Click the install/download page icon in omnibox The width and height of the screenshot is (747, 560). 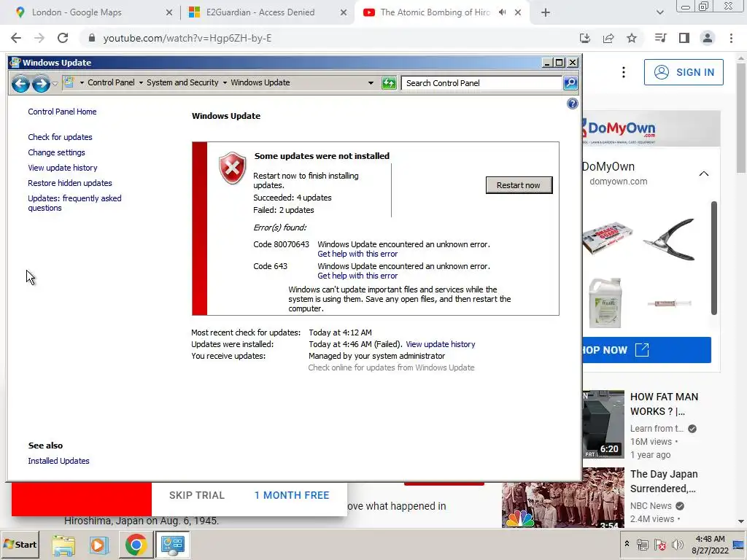(x=585, y=38)
